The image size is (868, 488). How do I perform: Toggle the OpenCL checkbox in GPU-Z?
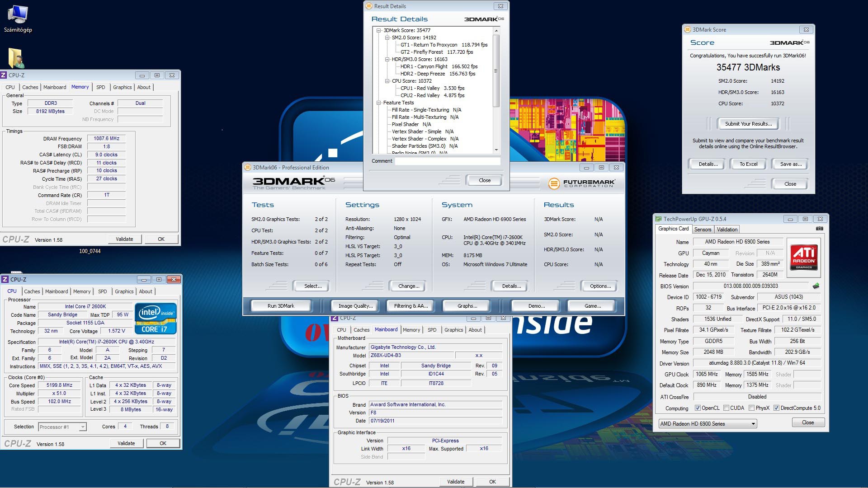[698, 408]
